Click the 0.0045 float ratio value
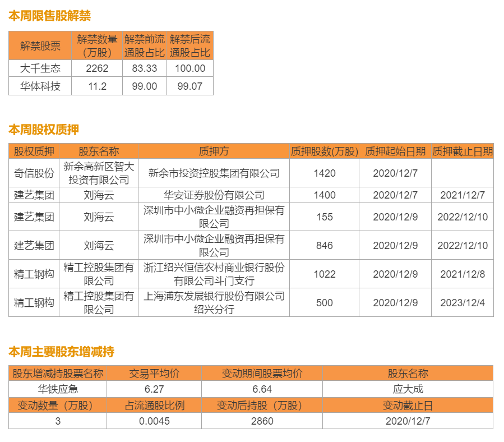The width and height of the screenshot is (504, 442). [154, 421]
